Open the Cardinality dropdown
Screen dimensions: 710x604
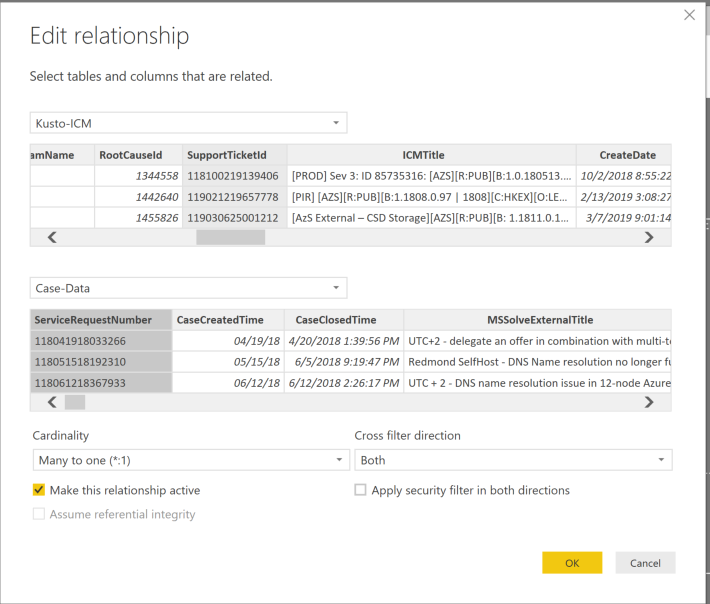191,460
